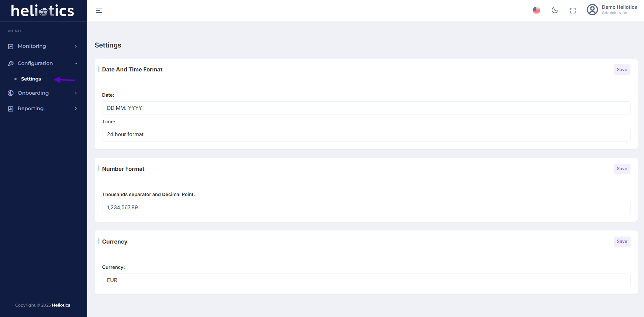Expand the Reporting menu chevron

tap(76, 108)
